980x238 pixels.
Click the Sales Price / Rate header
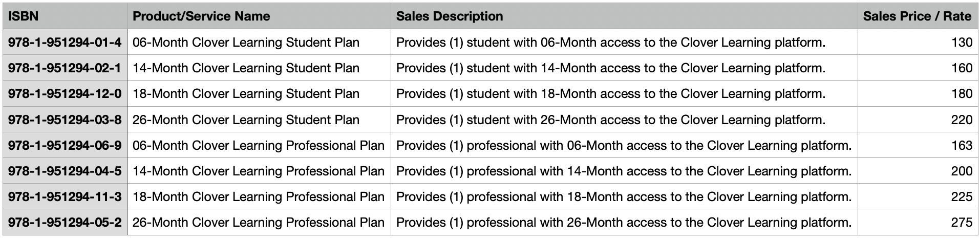pos(918,16)
